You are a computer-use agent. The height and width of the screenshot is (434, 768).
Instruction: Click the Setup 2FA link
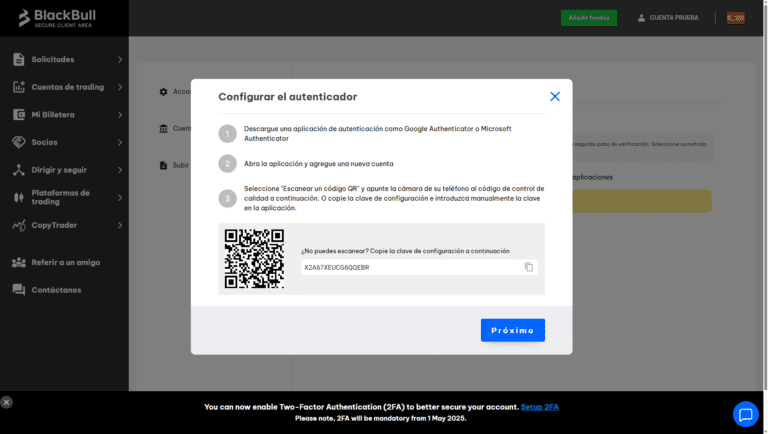pyautogui.click(x=539, y=407)
